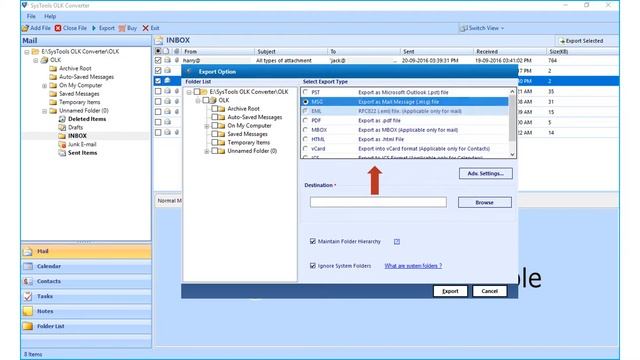The image size is (640, 360).
Task: Click the export type list scrollbar up arrow
Action: click(x=512, y=91)
